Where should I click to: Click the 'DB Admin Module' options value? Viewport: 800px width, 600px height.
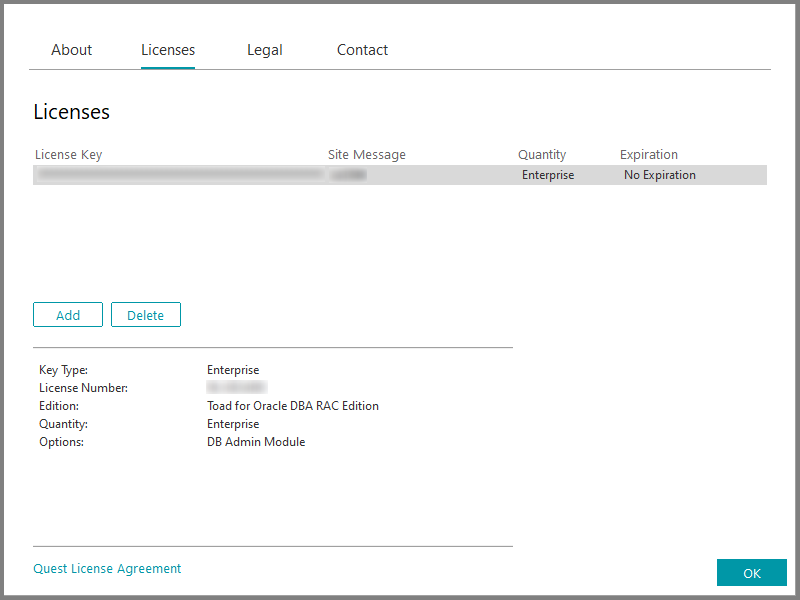(256, 442)
